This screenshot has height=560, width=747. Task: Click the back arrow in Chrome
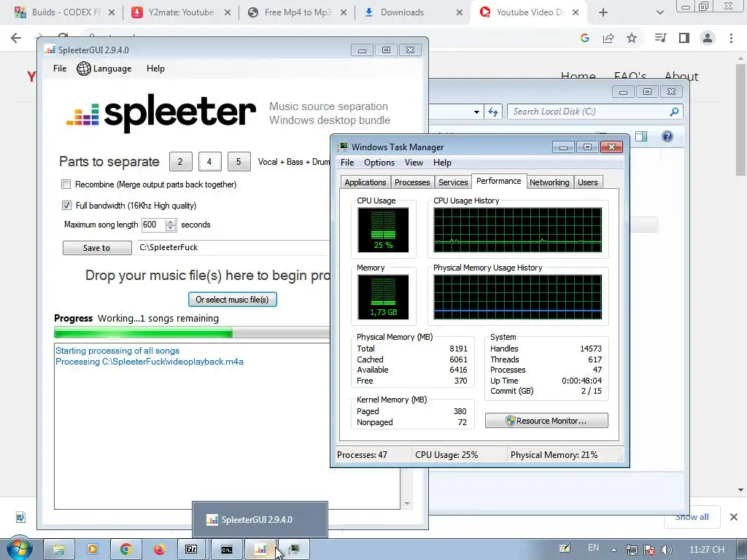[16, 38]
